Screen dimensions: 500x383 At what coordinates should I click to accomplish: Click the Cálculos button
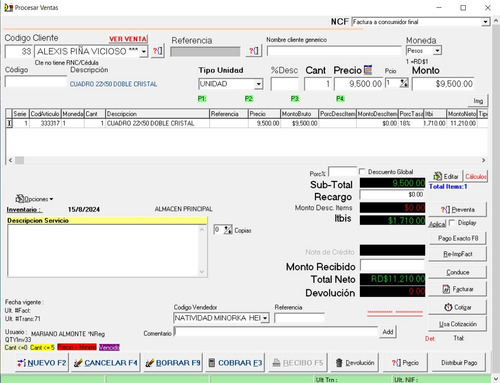476,176
